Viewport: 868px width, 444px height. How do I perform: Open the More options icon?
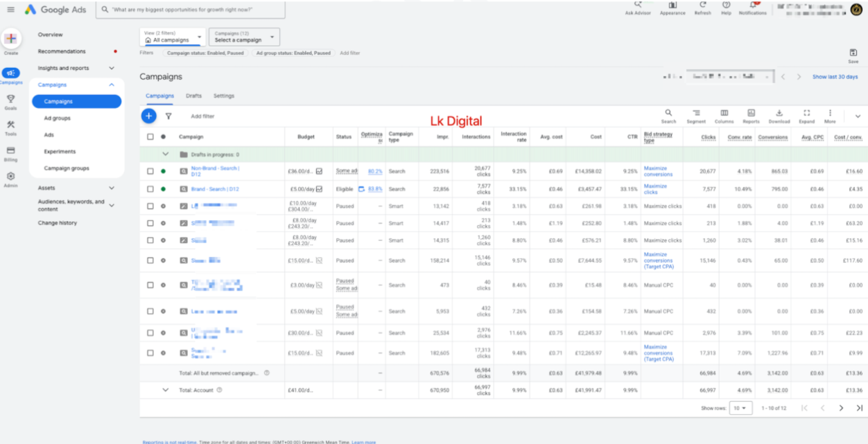(830, 113)
